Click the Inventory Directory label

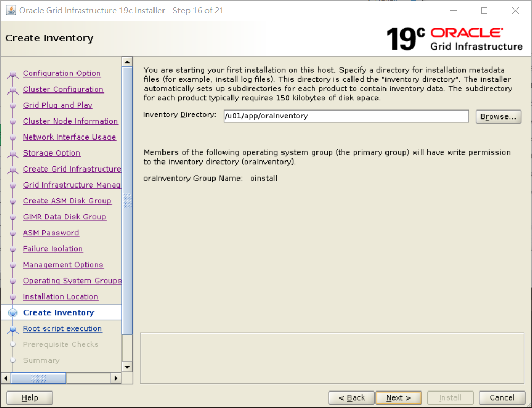point(179,115)
